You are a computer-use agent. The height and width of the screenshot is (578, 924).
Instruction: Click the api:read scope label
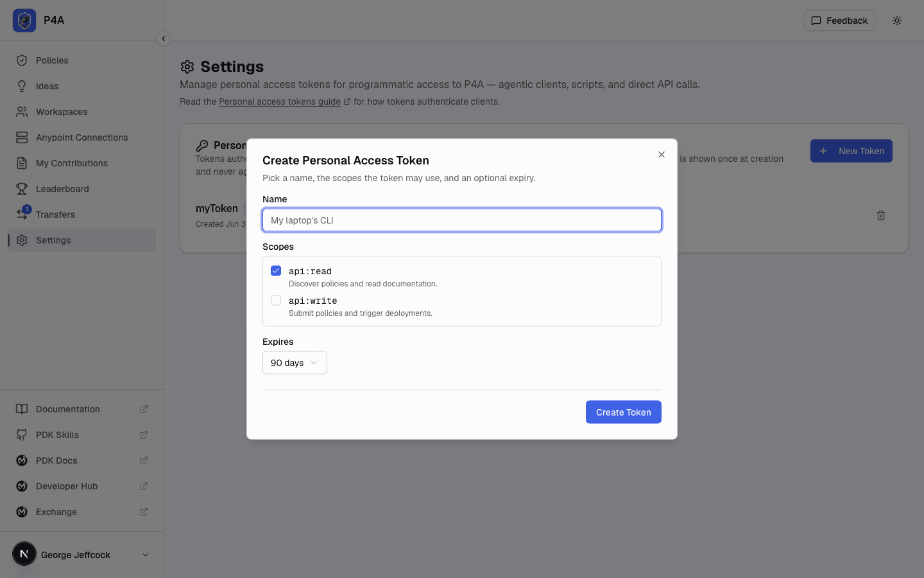pyautogui.click(x=310, y=271)
